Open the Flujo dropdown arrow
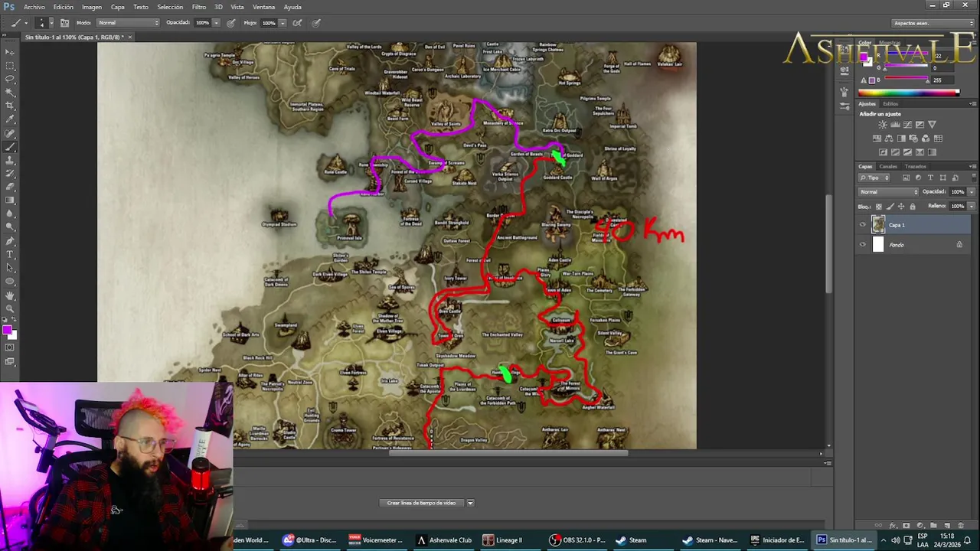Screen dimensions: 980x551 pyautogui.click(x=283, y=23)
